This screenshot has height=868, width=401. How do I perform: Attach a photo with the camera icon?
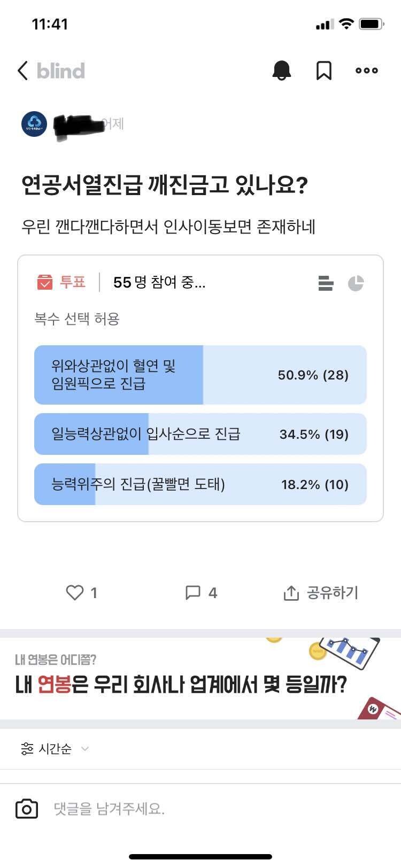point(28,809)
